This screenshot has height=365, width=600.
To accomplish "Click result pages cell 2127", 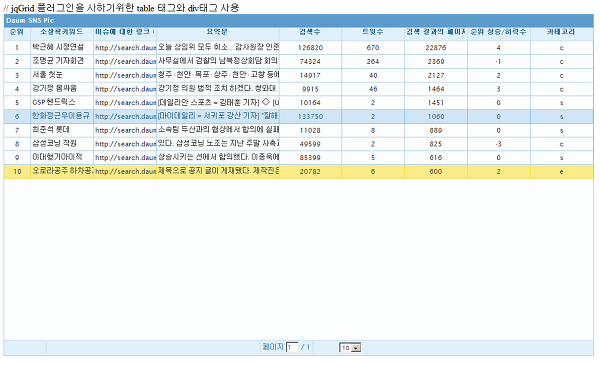I will click(436, 75).
